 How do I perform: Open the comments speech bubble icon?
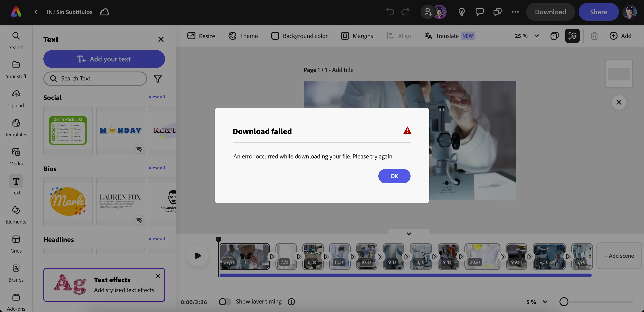click(479, 12)
